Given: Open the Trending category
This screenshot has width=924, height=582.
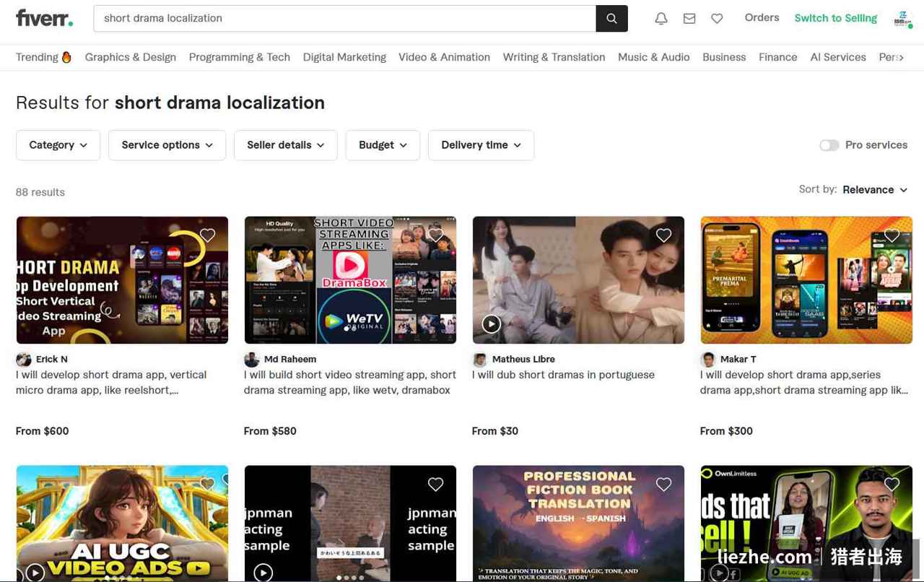Looking at the screenshot, I should pos(44,57).
